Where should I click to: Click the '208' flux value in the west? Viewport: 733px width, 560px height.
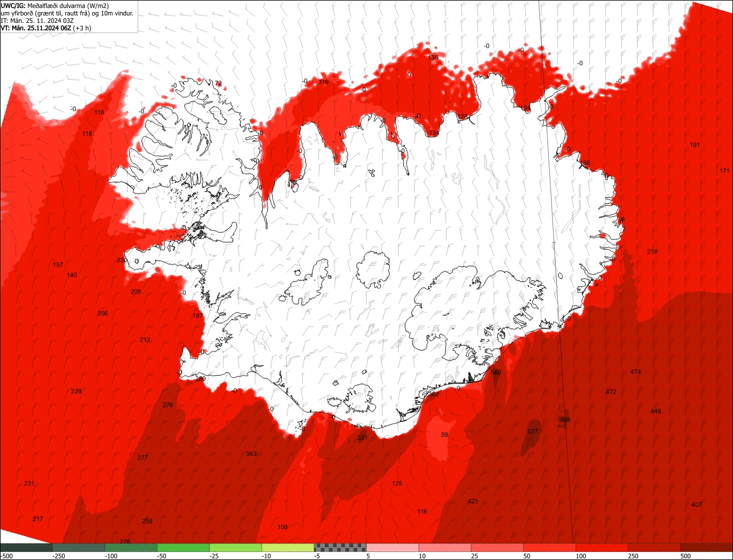tap(136, 291)
